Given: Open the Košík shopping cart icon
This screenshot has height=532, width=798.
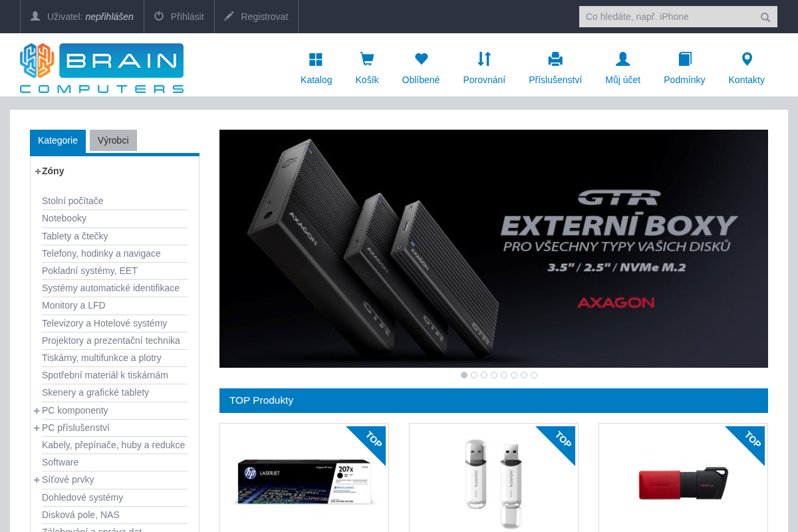Looking at the screenshot, I should pos(366,59).
